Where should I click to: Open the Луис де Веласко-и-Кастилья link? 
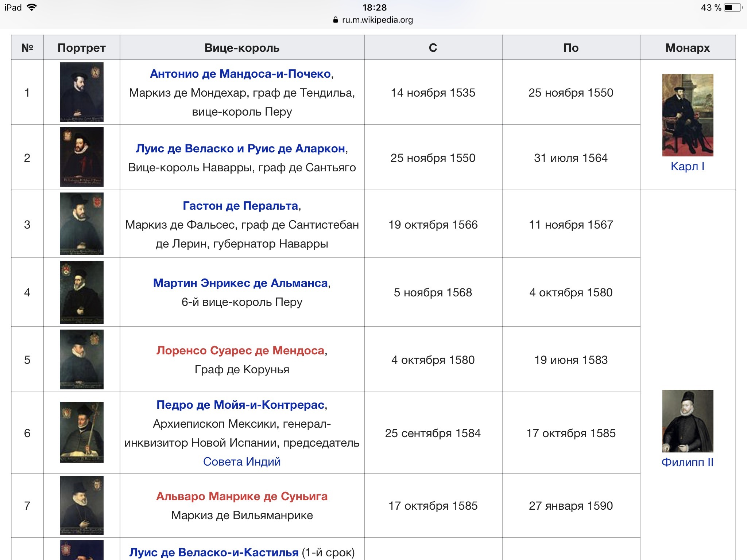coord(214,552)
